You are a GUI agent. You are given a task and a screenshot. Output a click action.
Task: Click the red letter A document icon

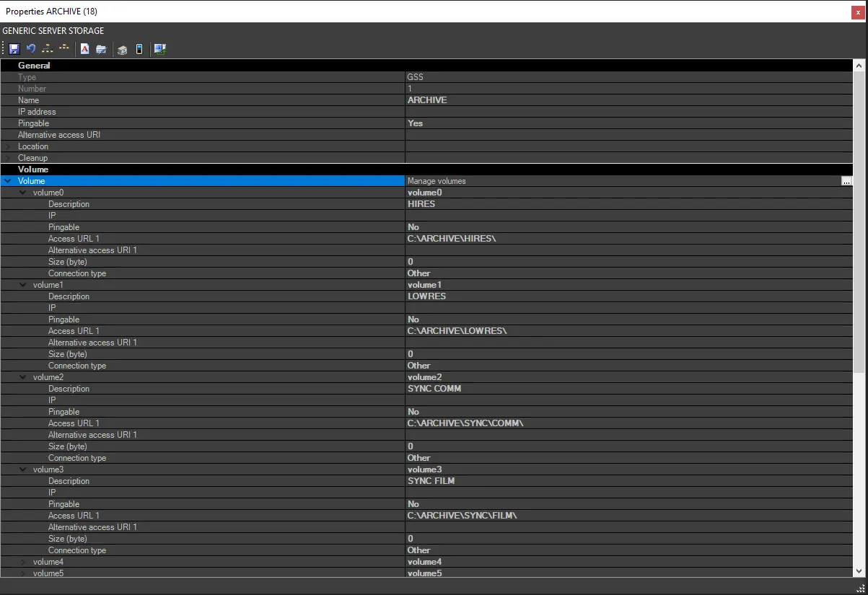[x=84, y=49]
